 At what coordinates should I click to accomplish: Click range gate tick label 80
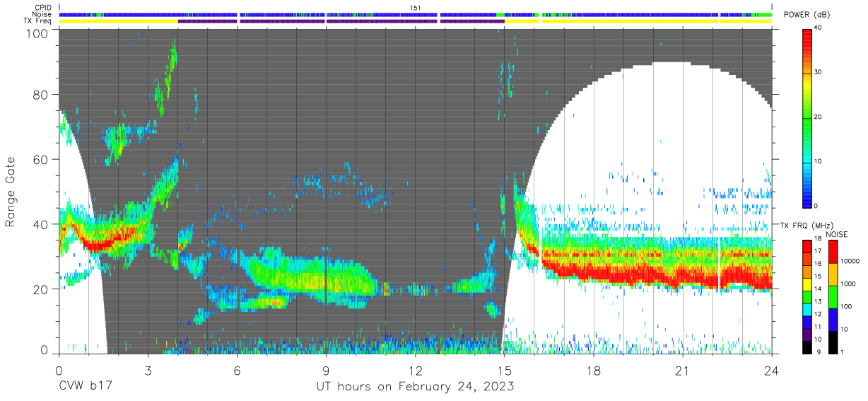click(x=42, y=95)
